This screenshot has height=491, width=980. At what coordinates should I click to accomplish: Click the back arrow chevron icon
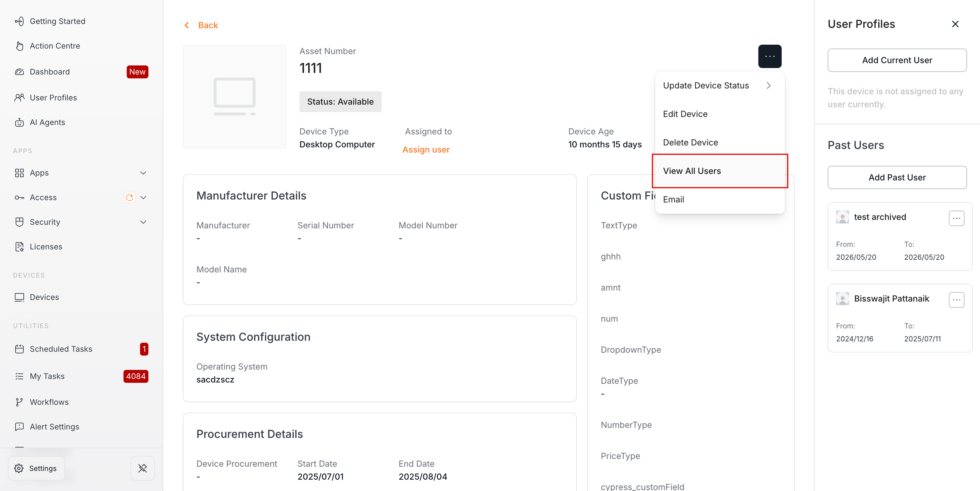[186, 25]
